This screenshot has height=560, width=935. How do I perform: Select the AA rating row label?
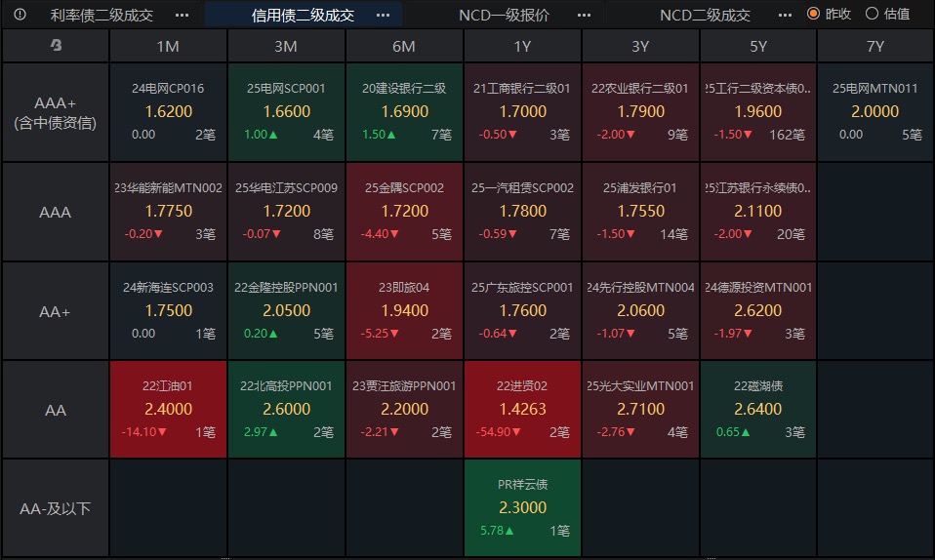56,410
